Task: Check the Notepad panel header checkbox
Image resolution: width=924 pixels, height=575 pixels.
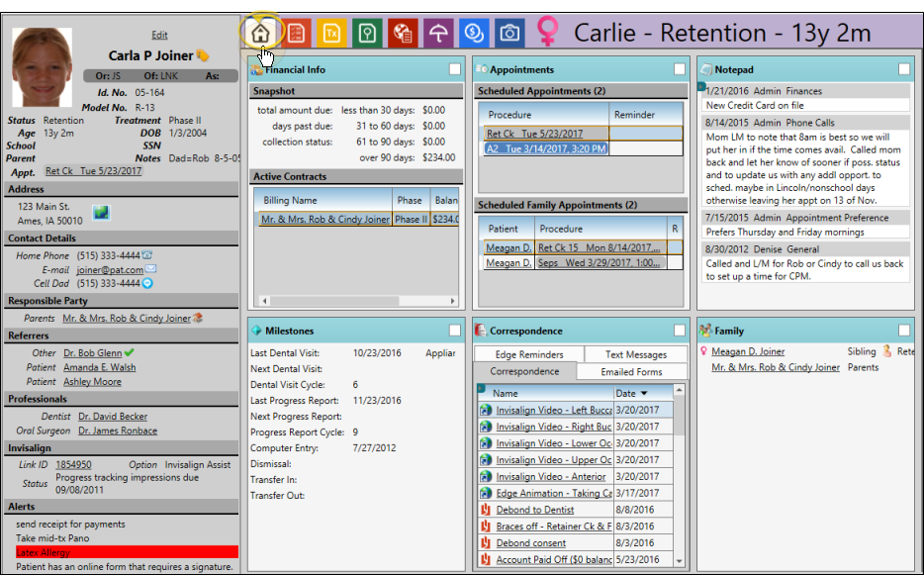Action: click(x=905, y=69)
